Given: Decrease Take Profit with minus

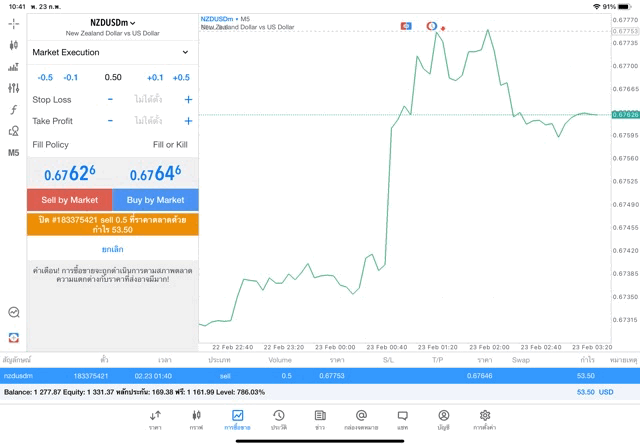Looking at the screenshot, I should (110, 121).
